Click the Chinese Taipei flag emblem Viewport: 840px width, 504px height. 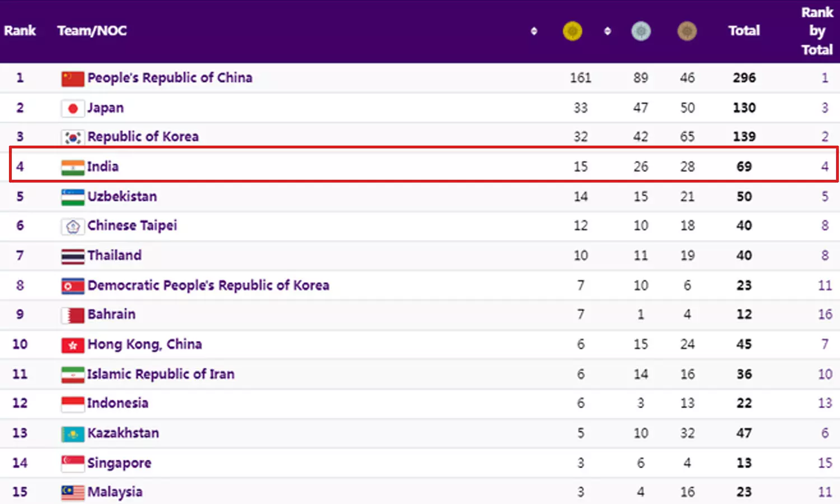tap(73, 226)
